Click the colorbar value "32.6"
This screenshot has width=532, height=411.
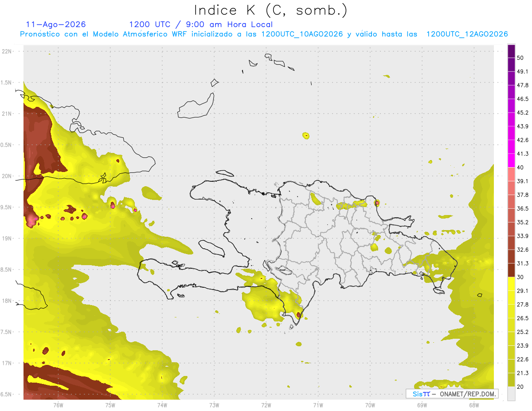pos(523,250)
